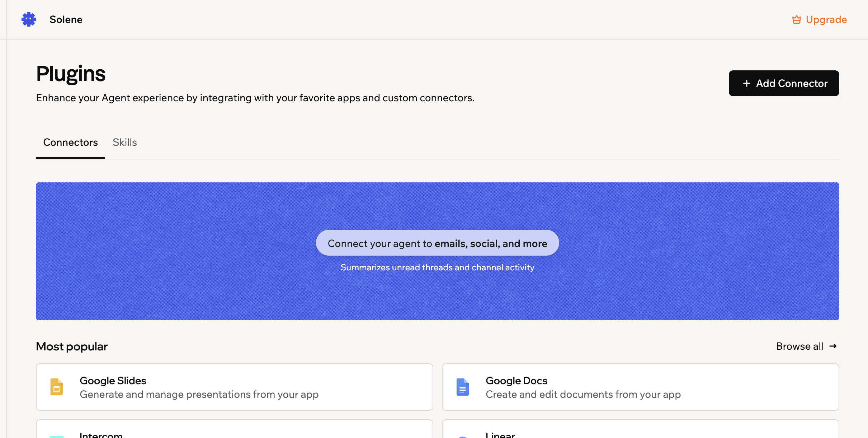Click 'Create and edit documents from your app'

tap(583, 395)
